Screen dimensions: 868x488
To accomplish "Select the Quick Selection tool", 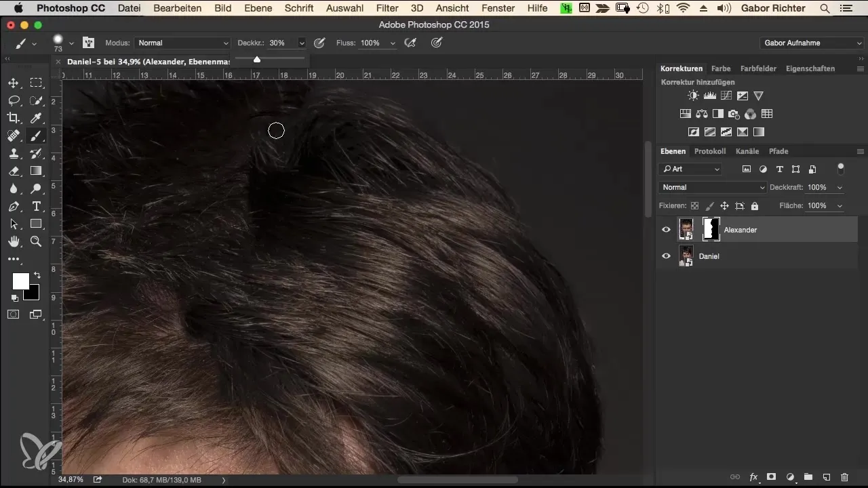I will pyautogui.click(x=36, y=100).
